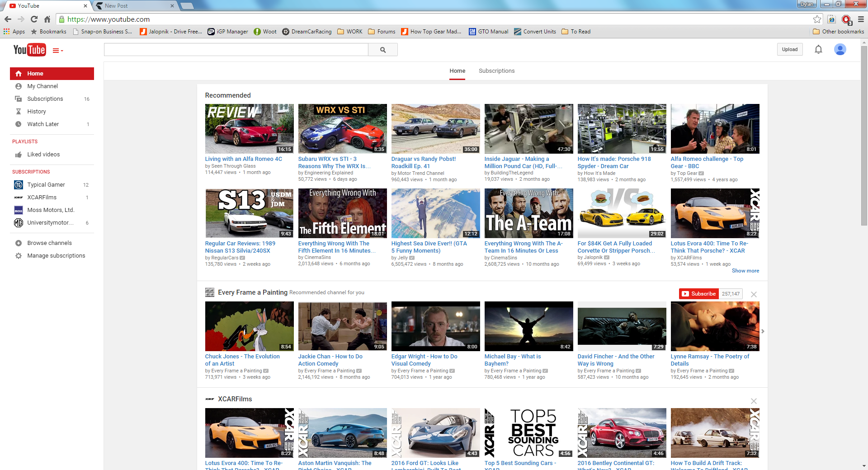The width and height of the screenshot is (868, 470).
Task: Click the address bar URL
Action: click(x=108, y=19)
